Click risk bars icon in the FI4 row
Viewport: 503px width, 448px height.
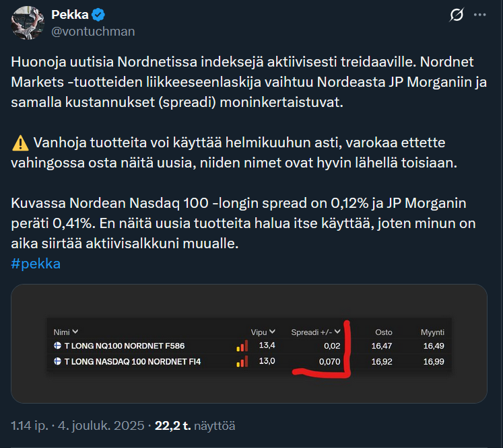click(242, 362)
